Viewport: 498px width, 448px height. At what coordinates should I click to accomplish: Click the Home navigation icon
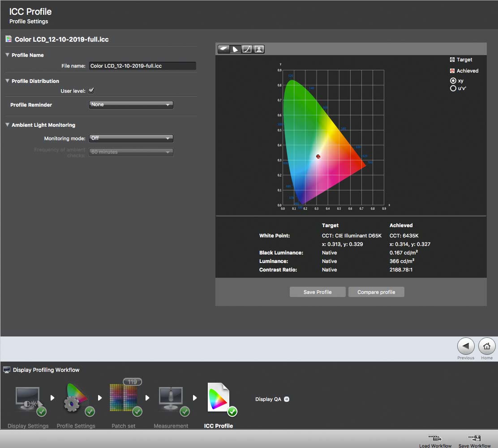tap(486, 346)
